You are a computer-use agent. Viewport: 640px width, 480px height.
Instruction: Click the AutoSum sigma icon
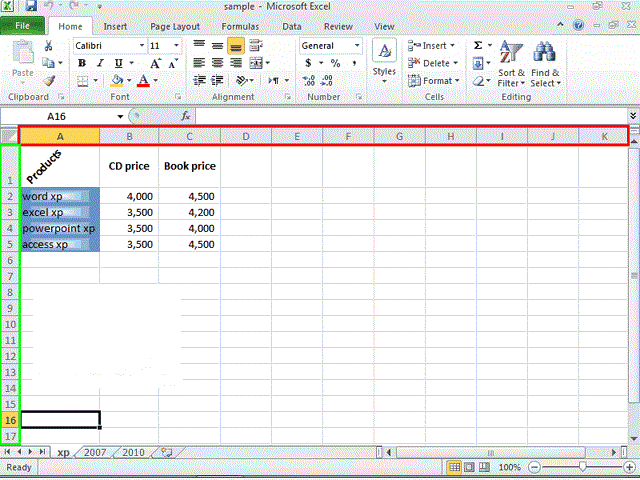pyautogui.click(x=478, y=45)
